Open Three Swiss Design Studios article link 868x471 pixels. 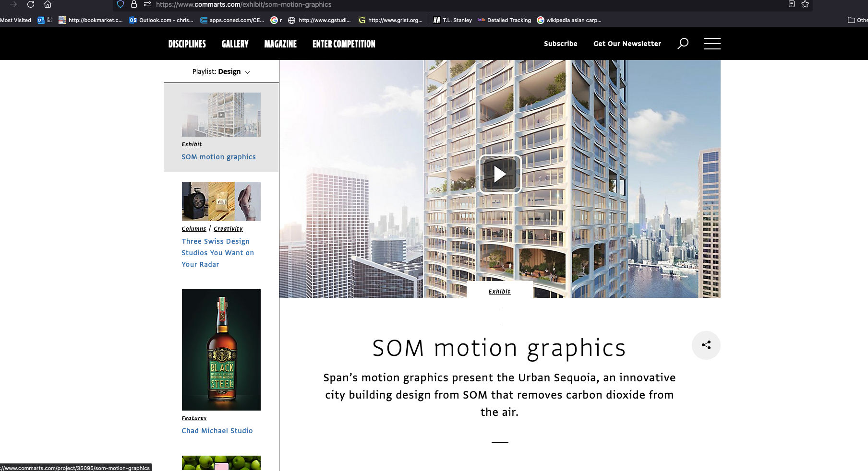click(x=218, y=253)
